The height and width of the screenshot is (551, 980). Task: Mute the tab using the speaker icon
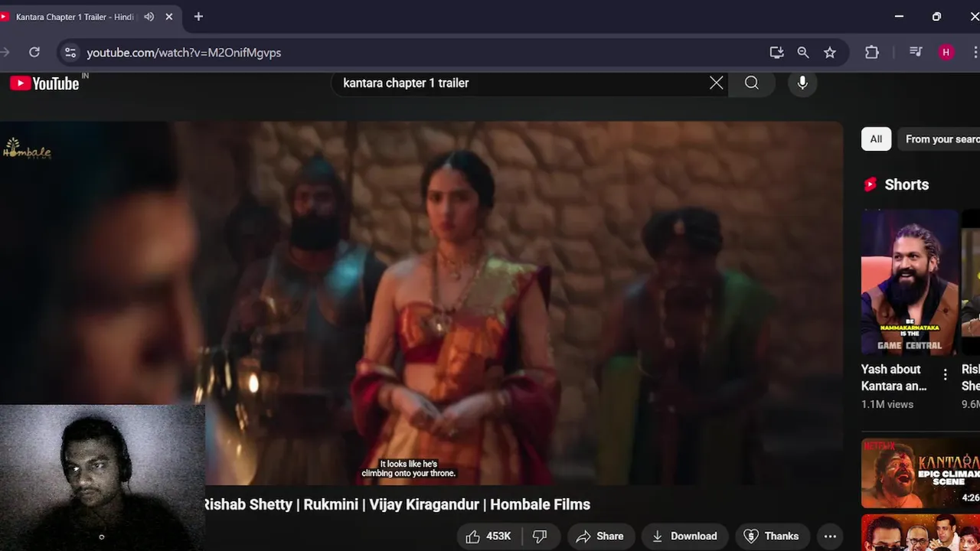click(149, 17)
